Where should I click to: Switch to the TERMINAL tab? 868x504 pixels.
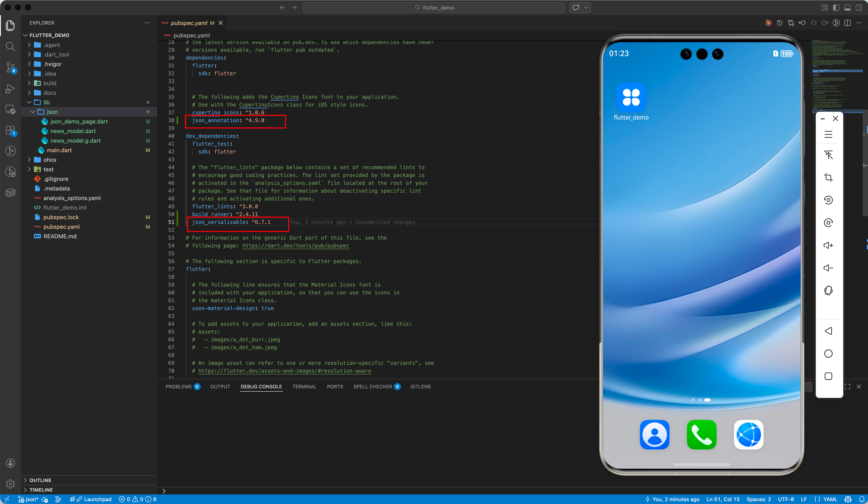[304, 387]
